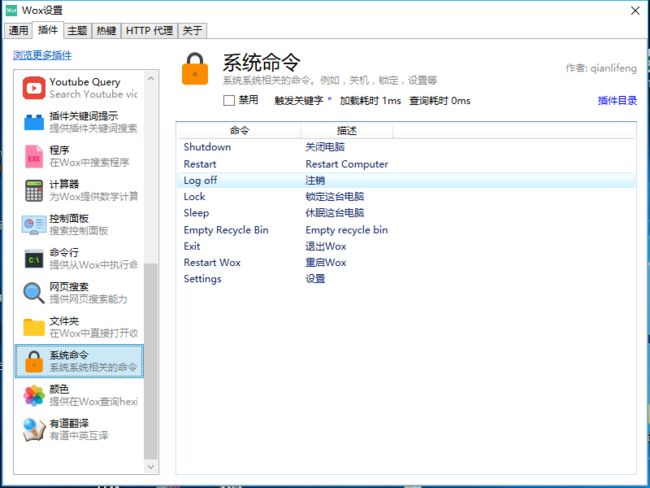Click the Youtube Query plugin title text
The image size is (650, 488).
(85, 82)
